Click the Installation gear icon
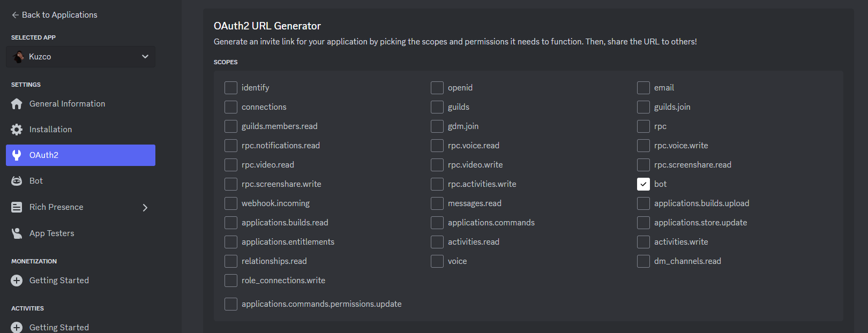868x333 pixels. point(17,130)
